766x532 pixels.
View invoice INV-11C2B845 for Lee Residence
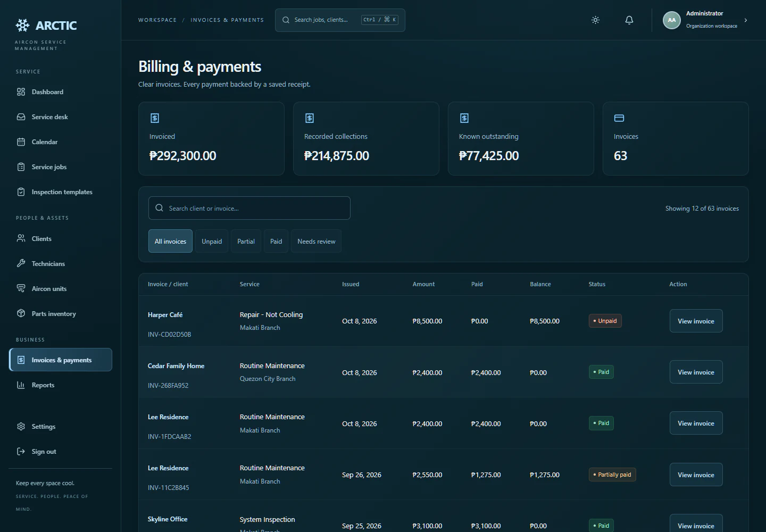(696, 475)
